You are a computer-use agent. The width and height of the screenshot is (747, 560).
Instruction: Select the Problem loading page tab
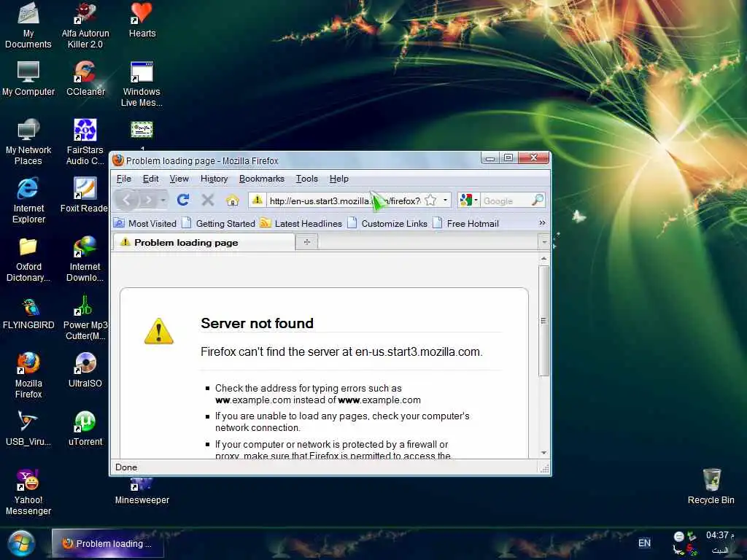pos(204,242)
